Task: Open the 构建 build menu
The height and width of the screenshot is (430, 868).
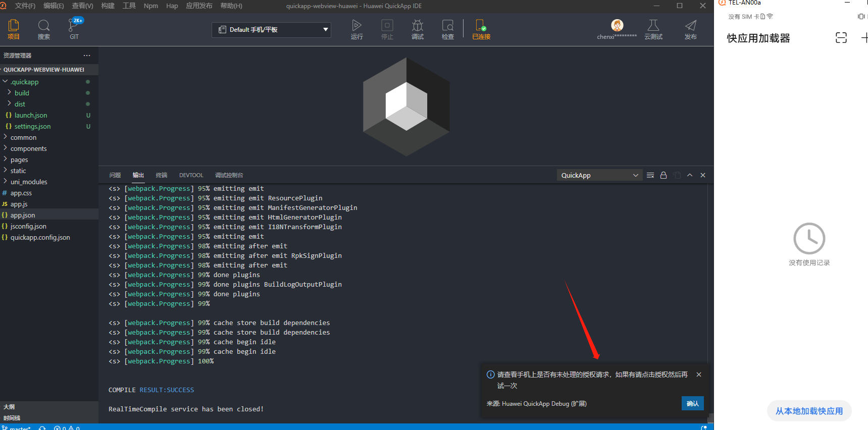Action: pos(108,6)
